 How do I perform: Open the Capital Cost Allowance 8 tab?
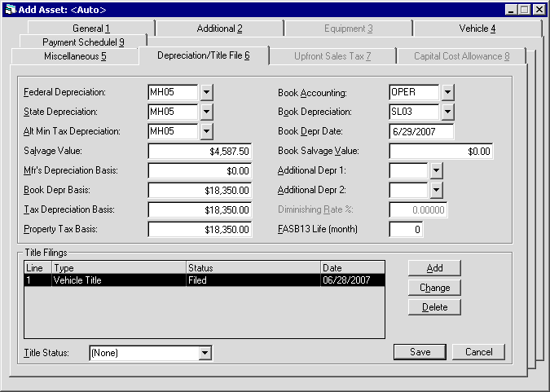[x=462, y=56]
